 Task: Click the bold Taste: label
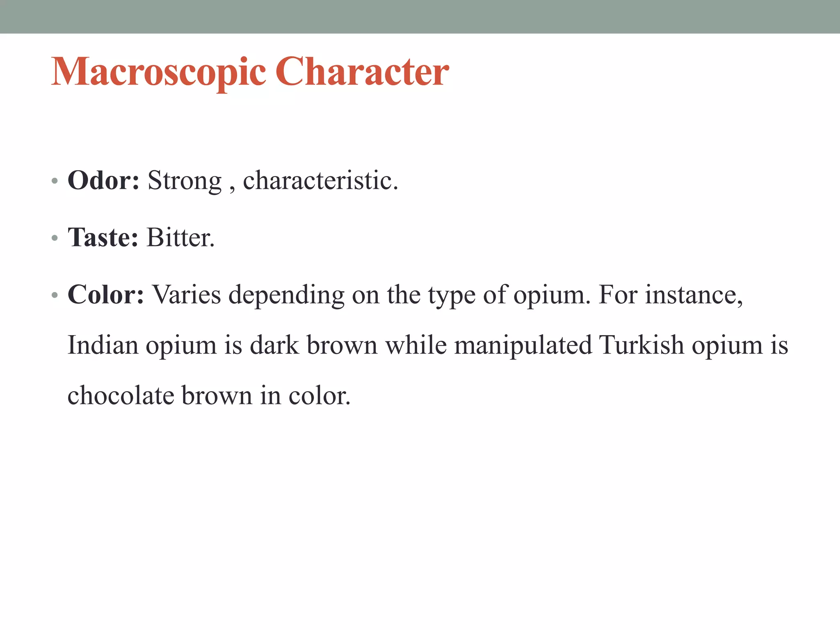[x=103, y=237]
